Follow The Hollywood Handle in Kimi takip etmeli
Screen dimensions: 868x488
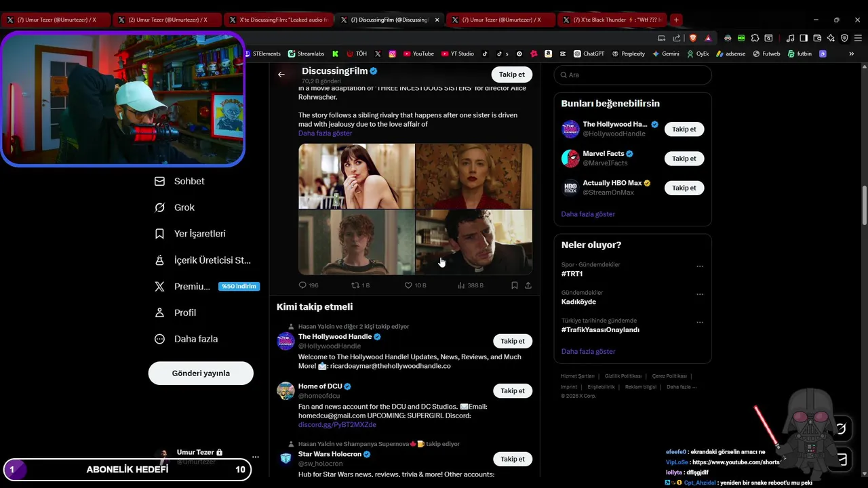coord(513,341)
